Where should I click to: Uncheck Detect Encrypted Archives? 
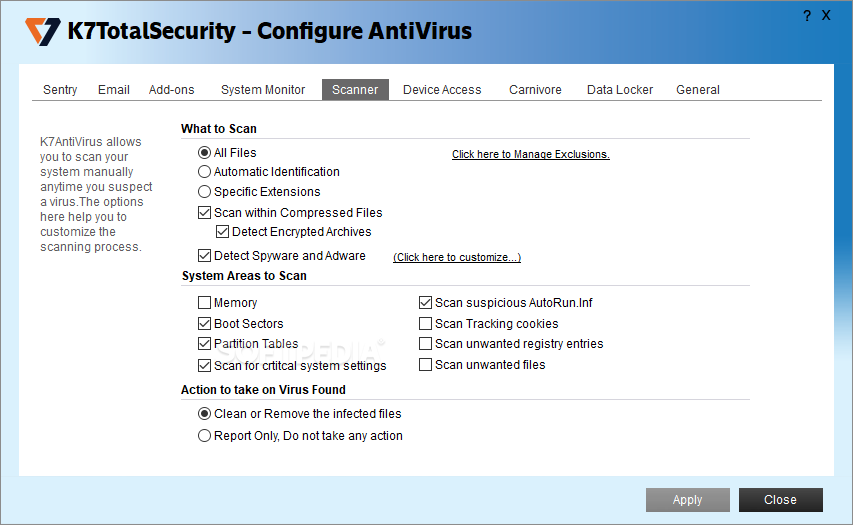click(222, 232)
